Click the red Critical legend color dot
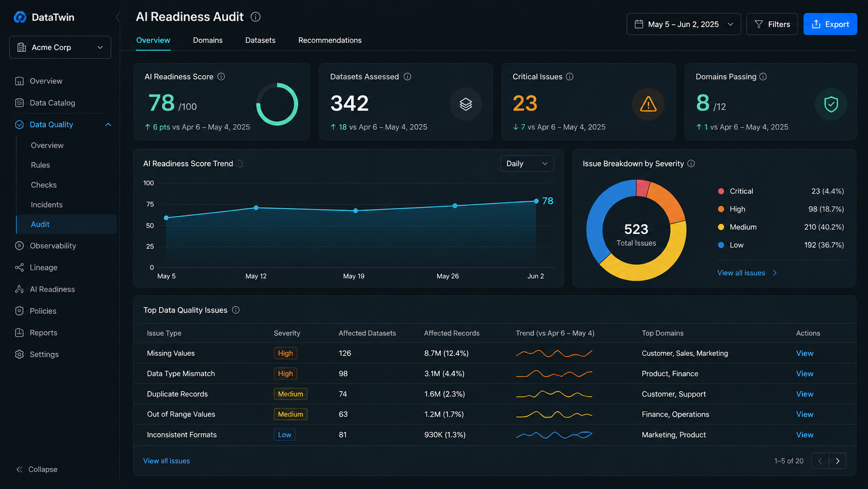 [x=721, y=191]
